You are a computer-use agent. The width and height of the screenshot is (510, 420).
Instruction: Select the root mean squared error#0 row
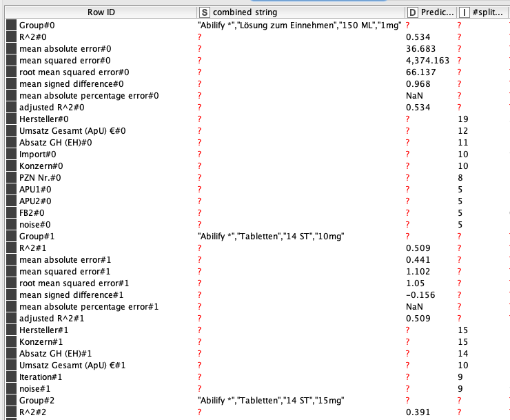tap(74, 72)
